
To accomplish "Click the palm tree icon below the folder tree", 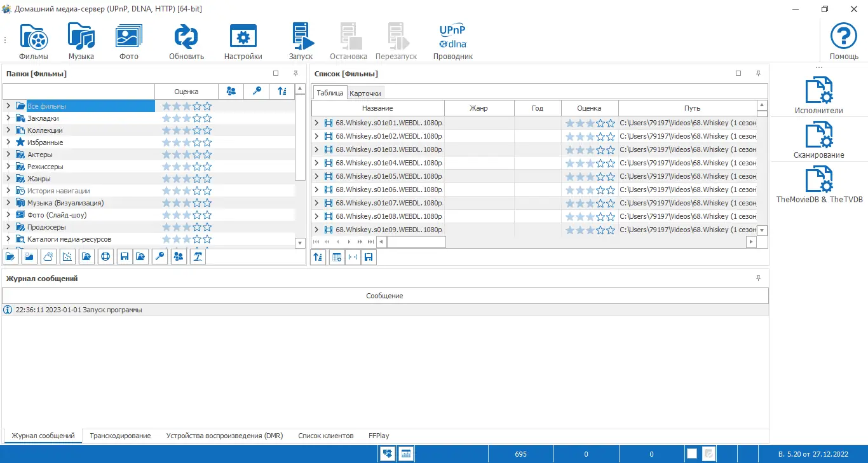I will (198, 257).
